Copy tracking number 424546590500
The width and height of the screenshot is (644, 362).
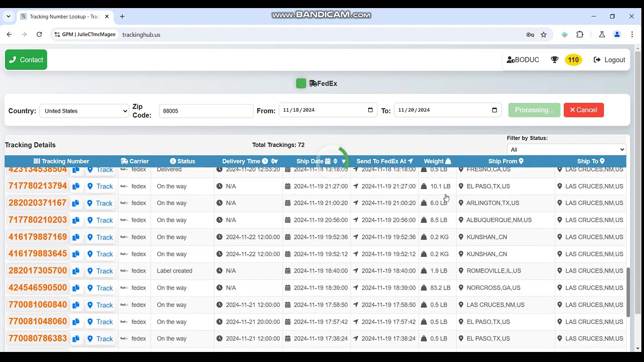pos(76,288)
